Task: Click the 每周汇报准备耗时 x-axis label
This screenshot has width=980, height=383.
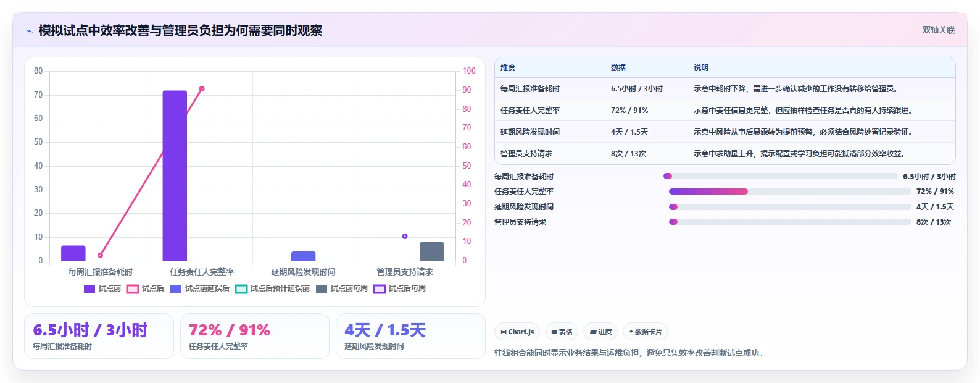Action: [x=101, y=272]
